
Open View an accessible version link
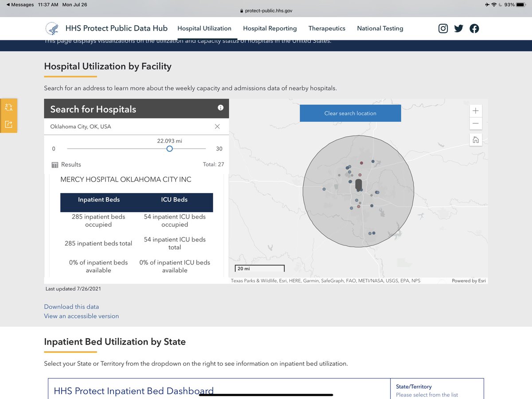coord(82,316)
